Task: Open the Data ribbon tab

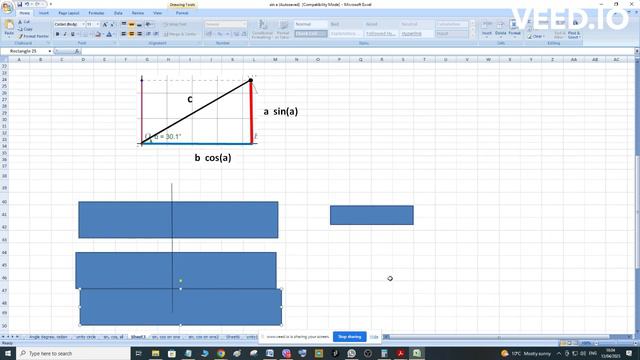Action: (x=118, y=13)
